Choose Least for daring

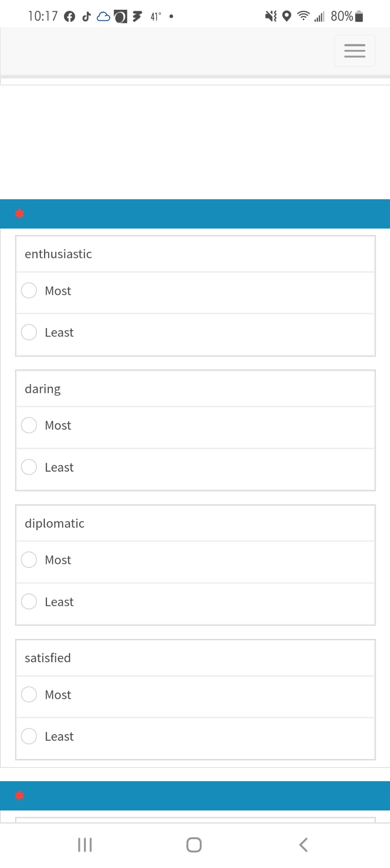tap(29, 467)
